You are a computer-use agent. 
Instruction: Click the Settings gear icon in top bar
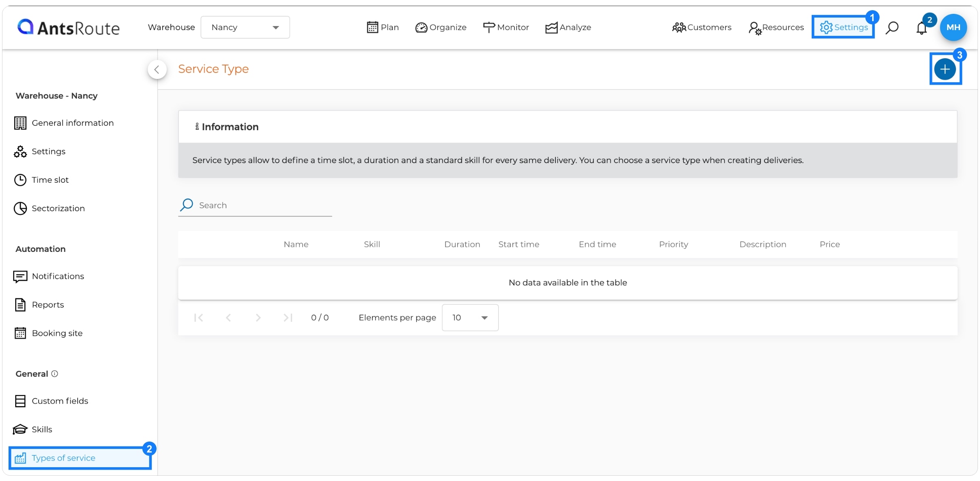coord(826,27)
